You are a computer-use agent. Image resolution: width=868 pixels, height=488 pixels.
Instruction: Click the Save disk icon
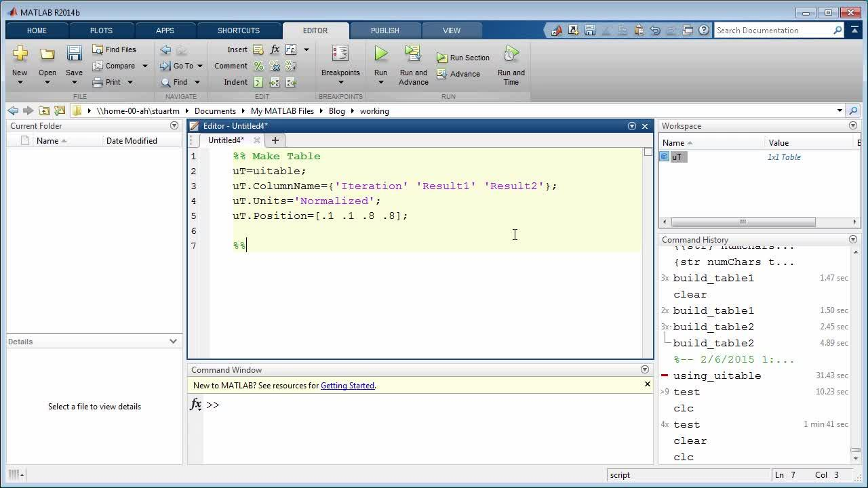click(74, 54)
